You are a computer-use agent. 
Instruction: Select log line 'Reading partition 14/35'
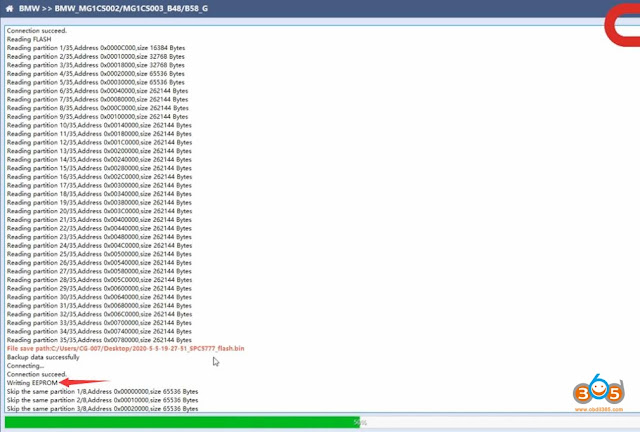(x=99, y=159)
